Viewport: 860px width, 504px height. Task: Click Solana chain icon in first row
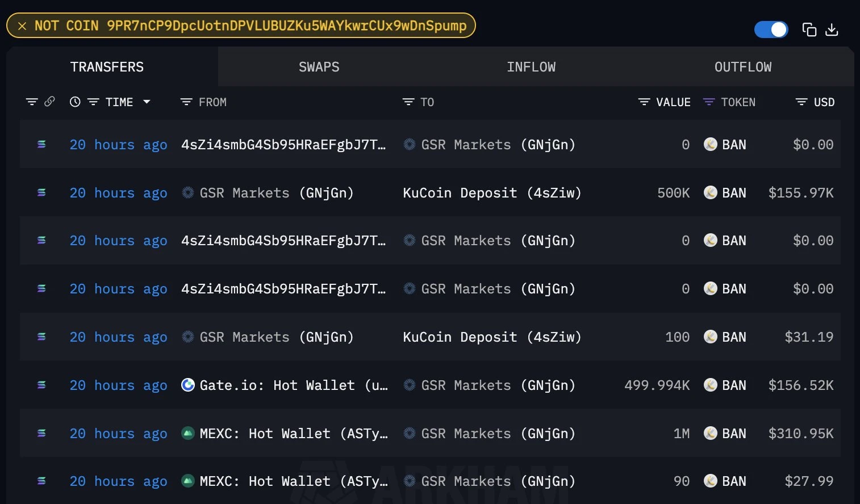click(41, 145)
